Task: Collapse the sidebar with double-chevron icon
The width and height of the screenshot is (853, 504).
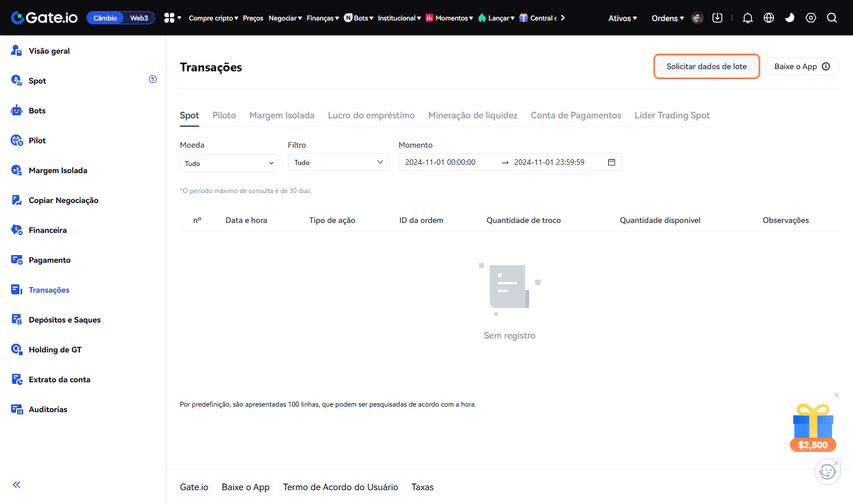Action: click(17, 485)
